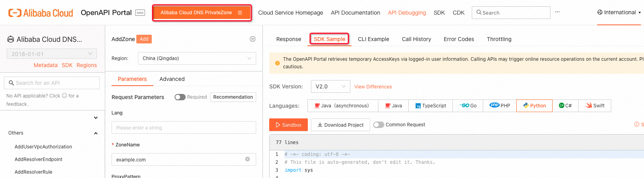Select Python language option
The height and width of the screenshot is (178, 644).
(534, 106)
